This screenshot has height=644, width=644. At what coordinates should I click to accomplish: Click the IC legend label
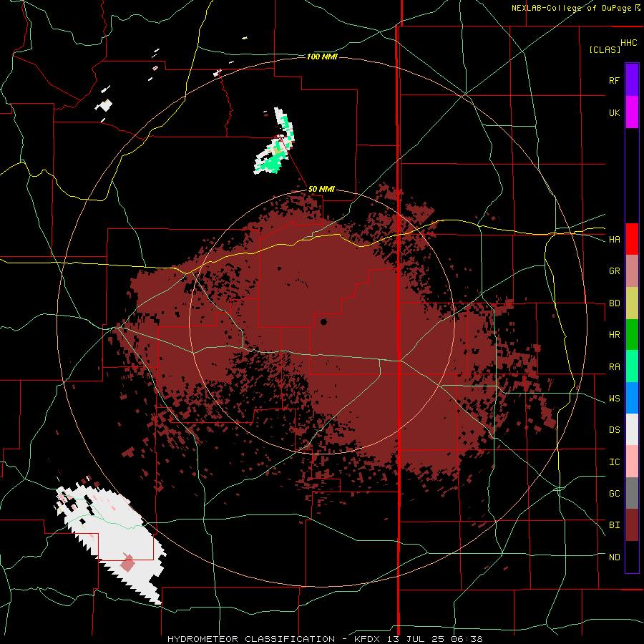click(614, 462)
